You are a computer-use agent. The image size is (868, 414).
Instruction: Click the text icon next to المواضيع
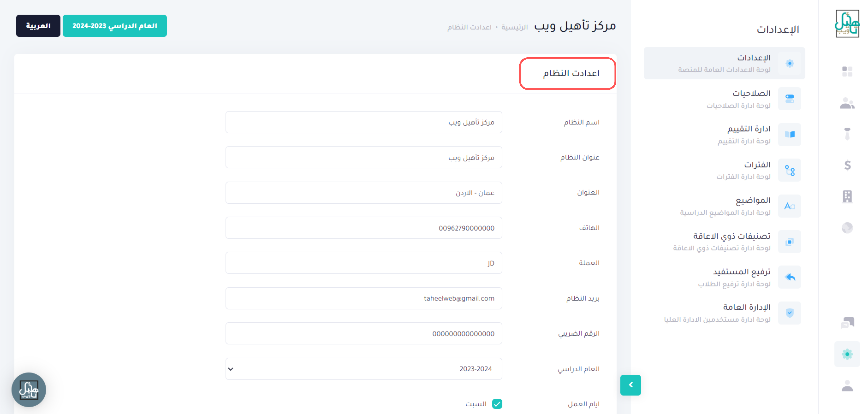[x=790, y=206]
